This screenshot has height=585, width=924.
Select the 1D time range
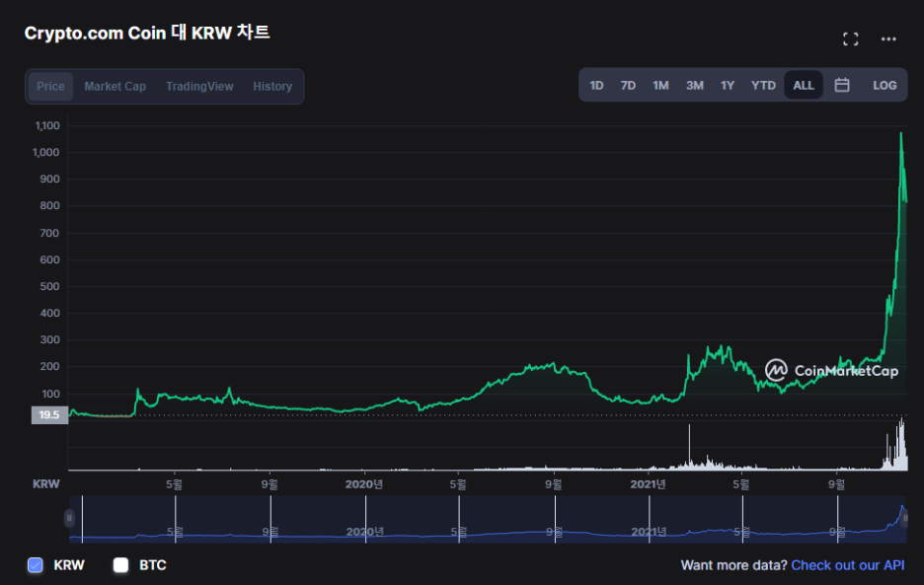click(x=596, y=86)
